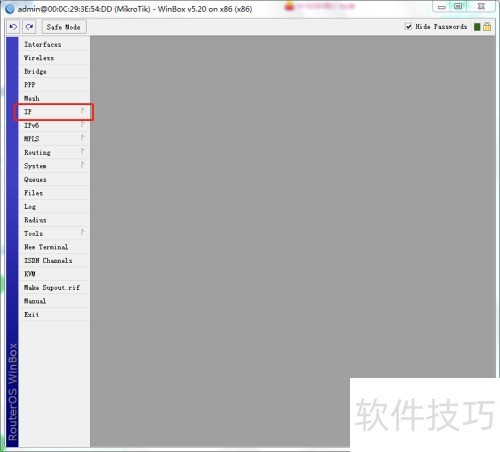
Task: Open the Interfaces menu
Action: coord(54,44)
